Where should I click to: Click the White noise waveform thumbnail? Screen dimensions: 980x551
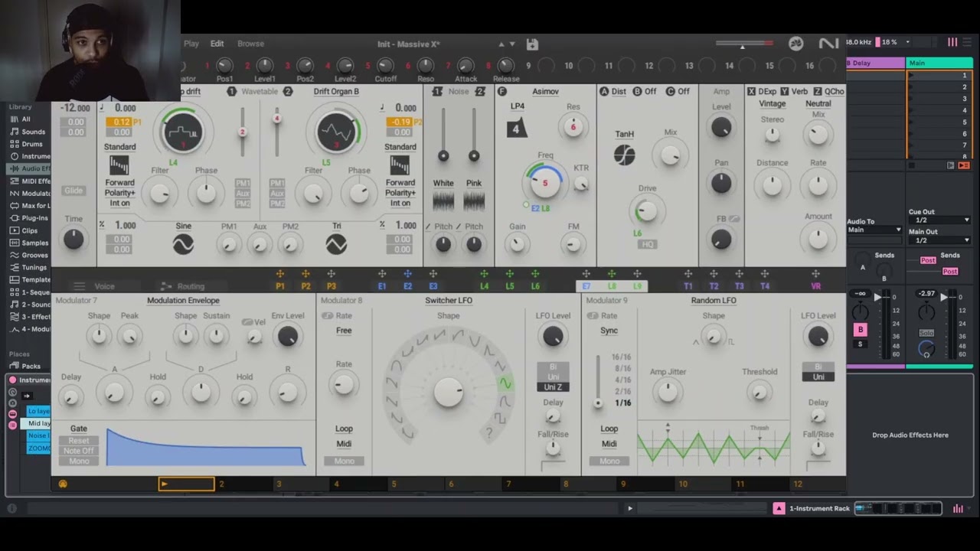click(x=443, y=201)
